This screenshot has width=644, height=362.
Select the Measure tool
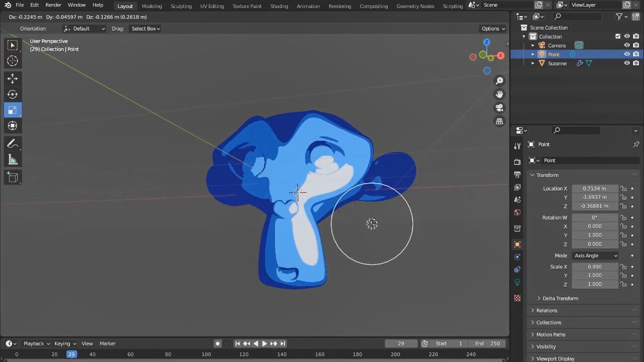click(x=13, y=159)
